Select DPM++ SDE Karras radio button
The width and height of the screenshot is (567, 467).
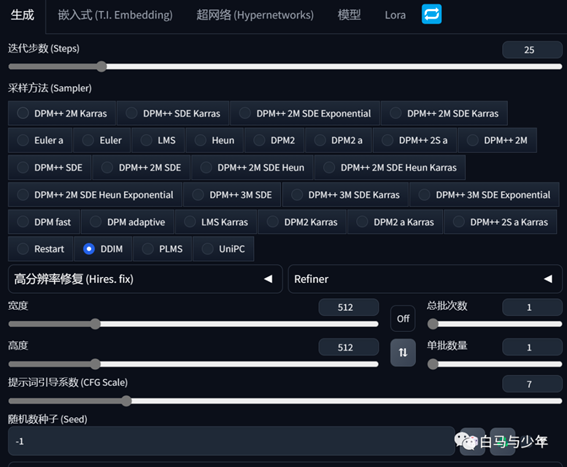pyautogui.click(x=173, y=114)
